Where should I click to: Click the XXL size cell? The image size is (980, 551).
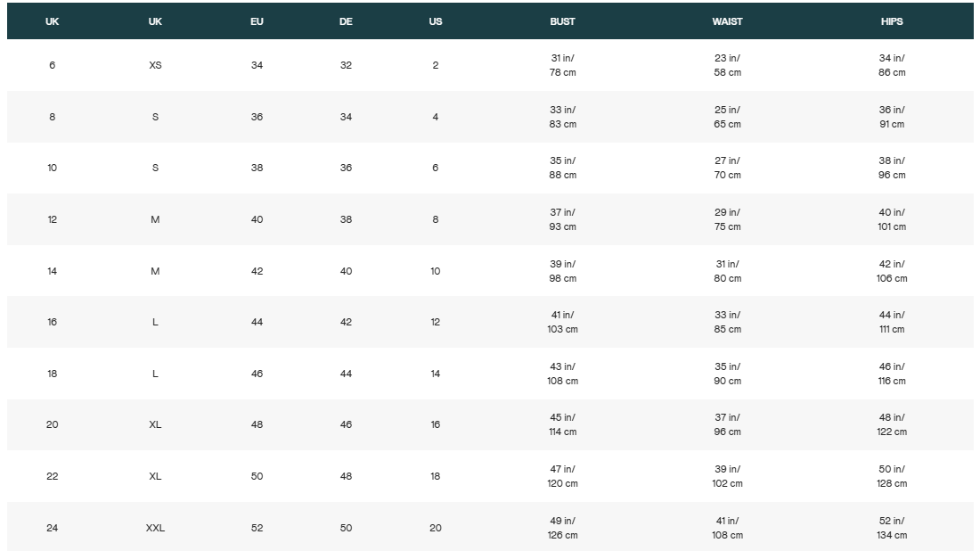pos(155,528)
